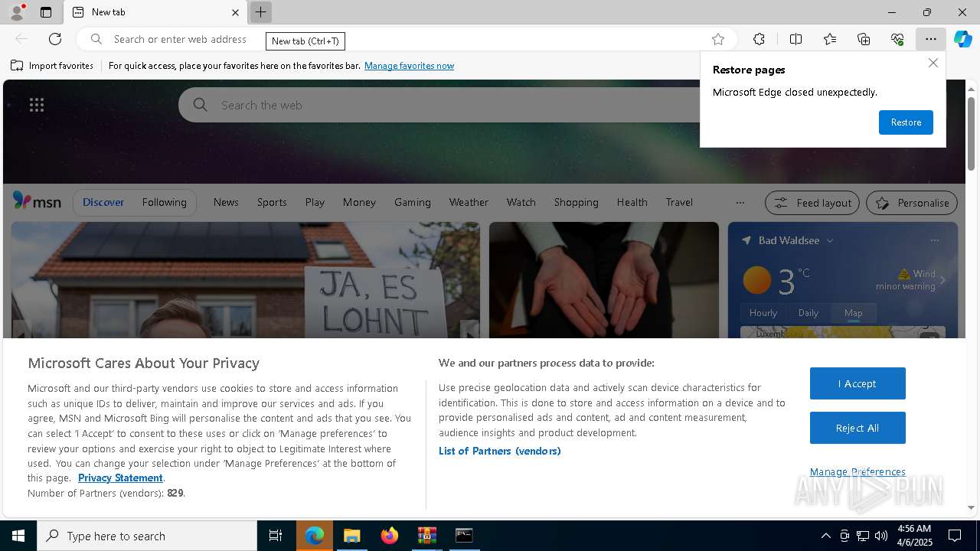Image resolution: width=980 pixels, height=551 pixels.
Task: Launch Firefox from the taskbar
Action: [x=390, y=536]
